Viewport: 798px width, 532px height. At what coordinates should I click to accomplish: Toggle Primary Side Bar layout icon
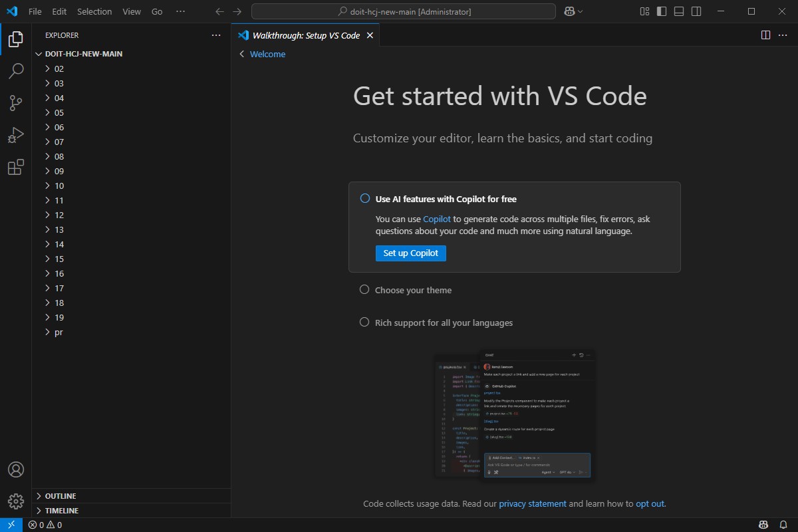(662, 11)
